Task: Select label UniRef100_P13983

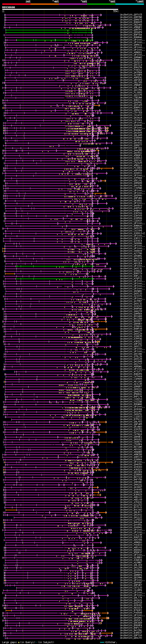Action: (x=131, y=168)
